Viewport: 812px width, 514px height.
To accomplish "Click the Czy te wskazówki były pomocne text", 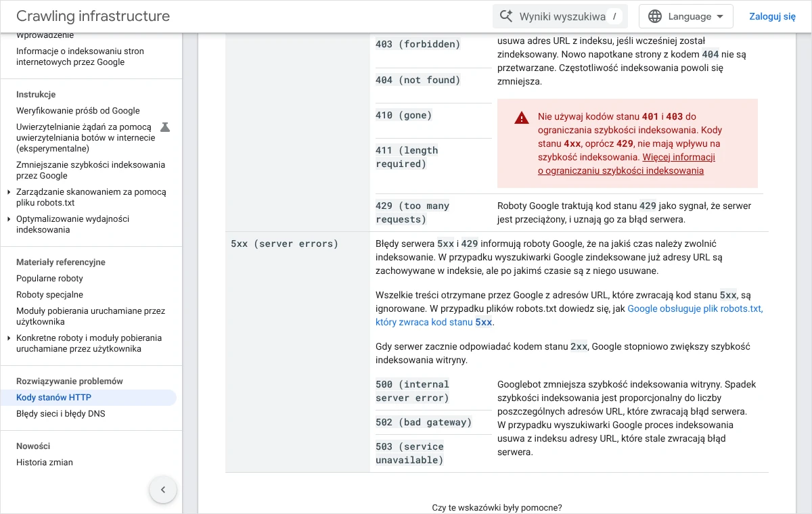I will click(497, 508).
